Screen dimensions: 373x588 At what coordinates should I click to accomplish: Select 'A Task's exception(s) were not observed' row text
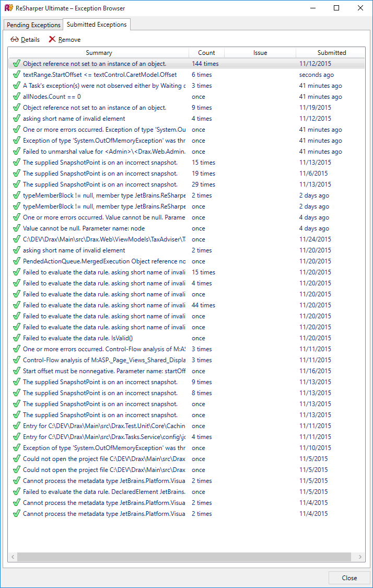tap(104, 86)
